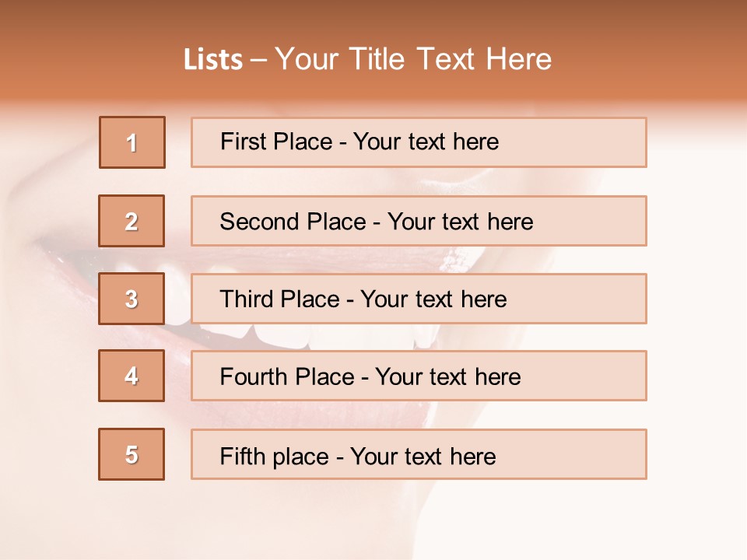Click the white teeth in the background photo

coord(280,334)
